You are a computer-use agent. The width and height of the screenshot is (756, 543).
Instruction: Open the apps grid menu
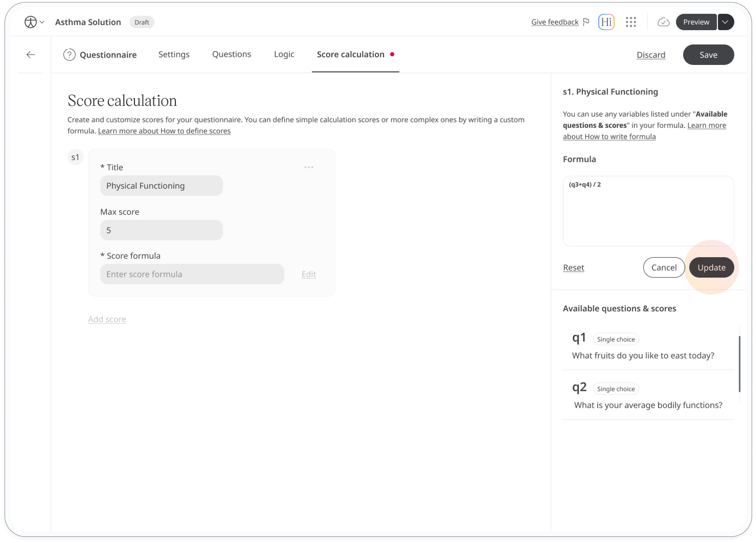631,22
